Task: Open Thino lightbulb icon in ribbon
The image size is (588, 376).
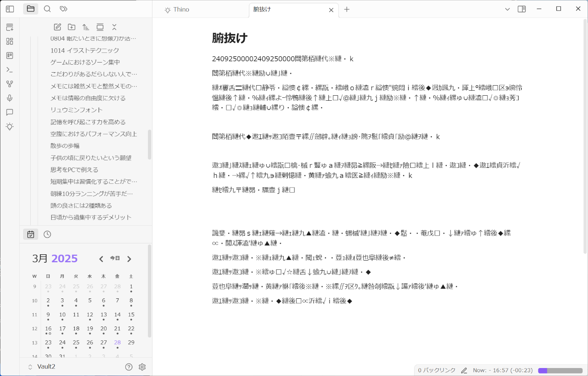Action: click(10, 126)
